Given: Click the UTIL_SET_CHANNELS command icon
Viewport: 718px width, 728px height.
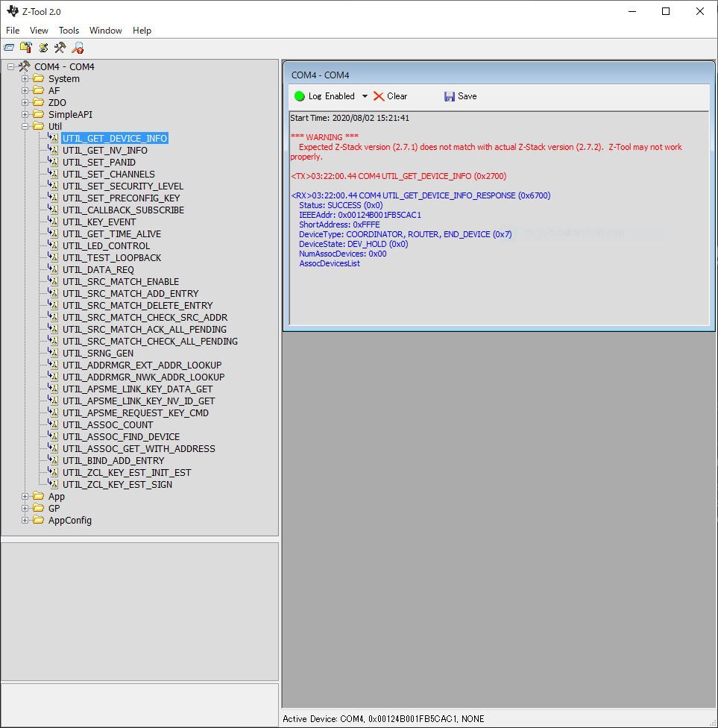Looking at the screenshot, I should pyautogui.click(x=54, y=174).
